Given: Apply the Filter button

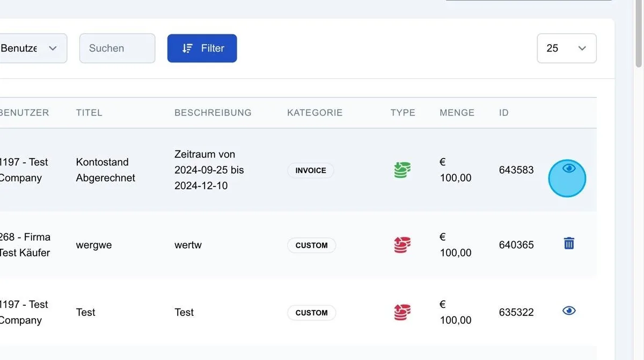Looking at the screenshot, I should (x=202, y=48).
